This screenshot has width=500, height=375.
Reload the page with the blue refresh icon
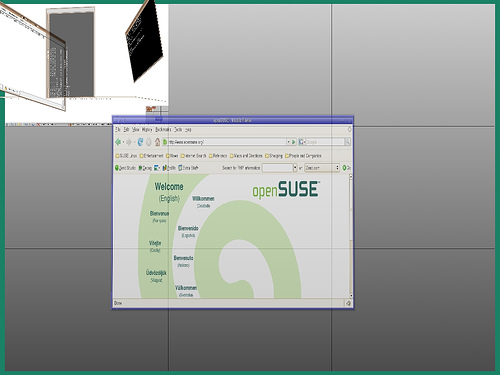(x=140, y=142)
